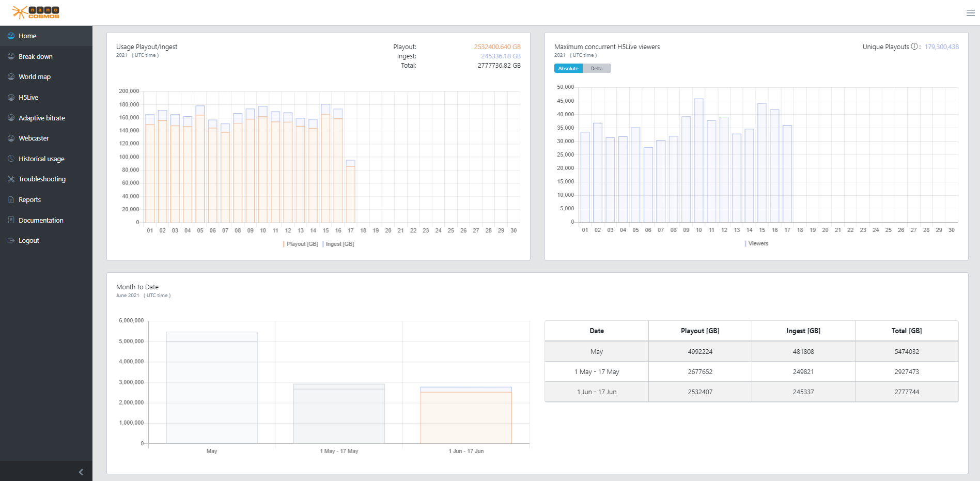The height and width of the screenshot is (481, 980).
Task: Click the Logout exit icon
Action: point(11,240)
